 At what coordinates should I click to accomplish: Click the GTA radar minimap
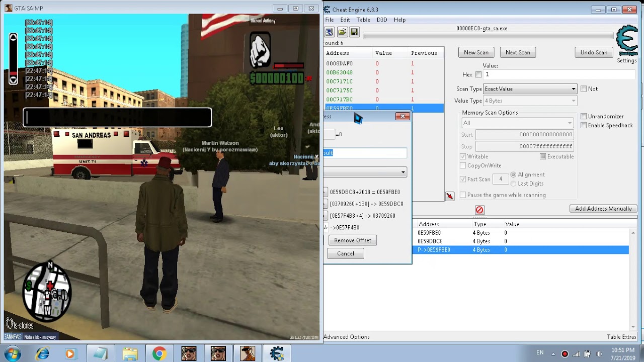46,292
